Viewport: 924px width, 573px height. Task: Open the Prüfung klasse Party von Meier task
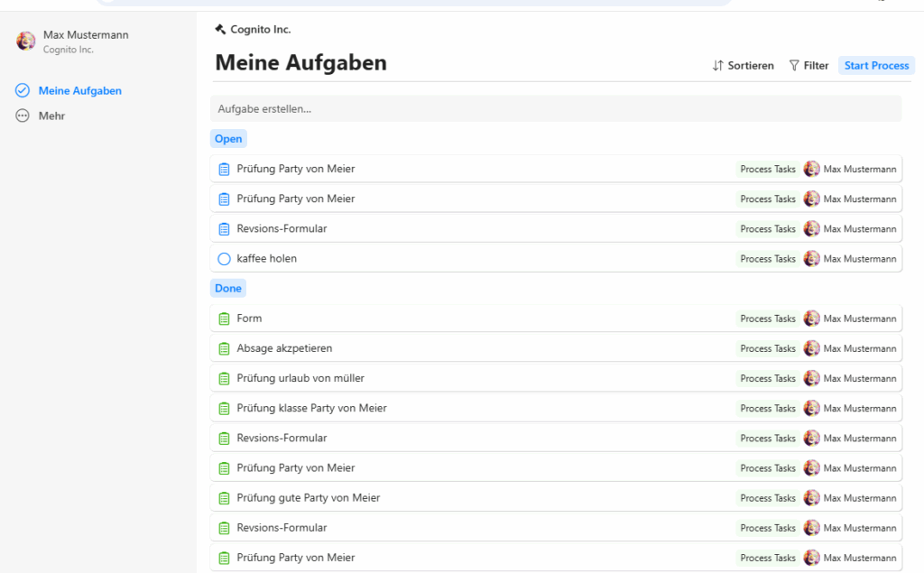[311, 408]
